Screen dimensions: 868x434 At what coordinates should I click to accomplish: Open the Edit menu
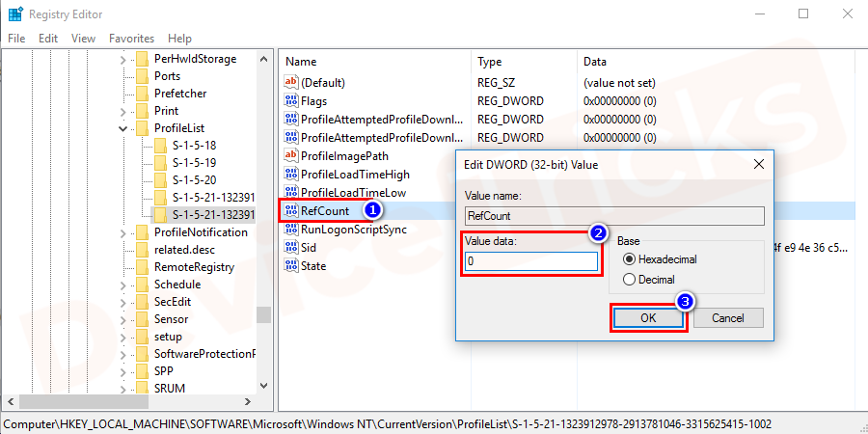pyautogui.click(x=48, y=39)
